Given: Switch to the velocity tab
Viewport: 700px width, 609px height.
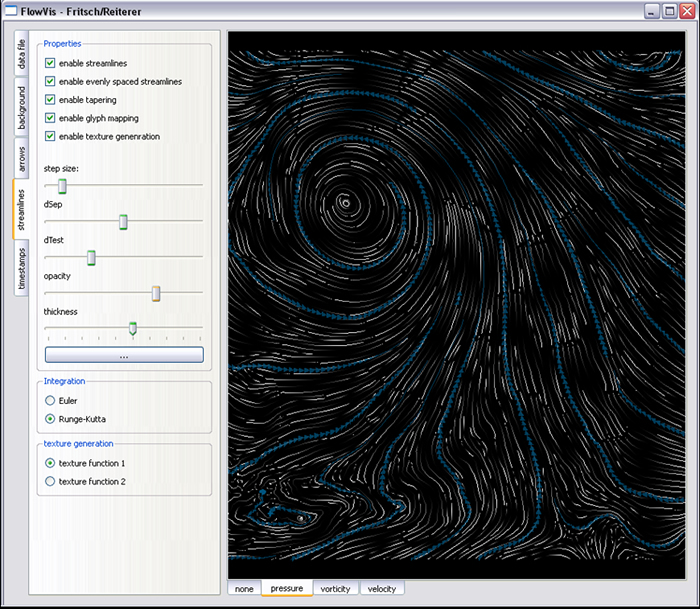Looking at the screenshot, I should click(x=381, y=589).
